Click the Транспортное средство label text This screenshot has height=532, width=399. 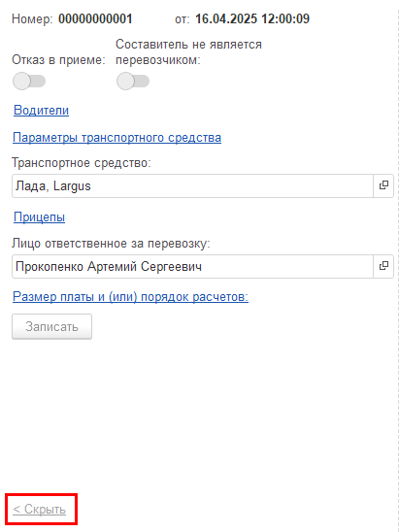(x=82, y=163)
